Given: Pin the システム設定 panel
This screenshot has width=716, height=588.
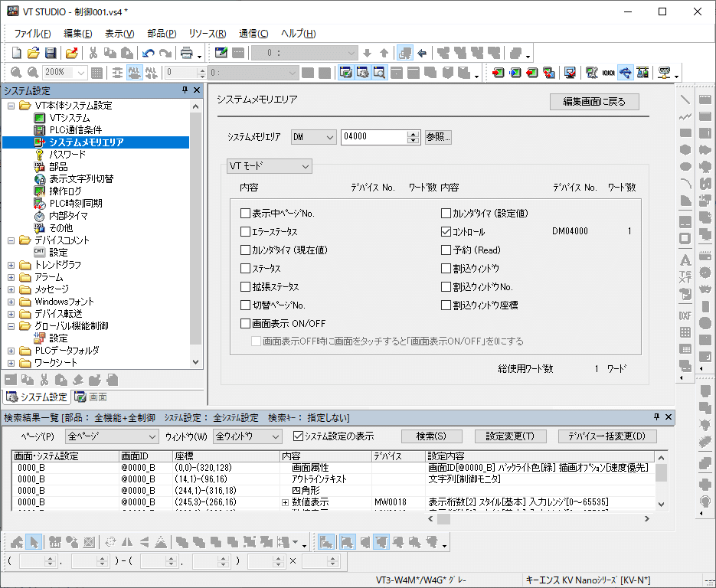Looking at the screenshot, I should [x=185, y=90].
